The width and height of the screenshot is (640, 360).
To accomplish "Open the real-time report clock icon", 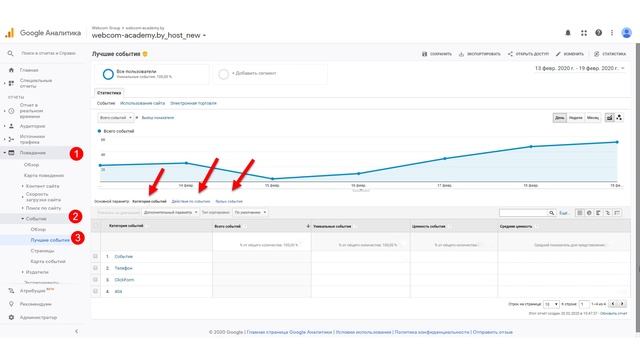I will [x=11, y=111].
